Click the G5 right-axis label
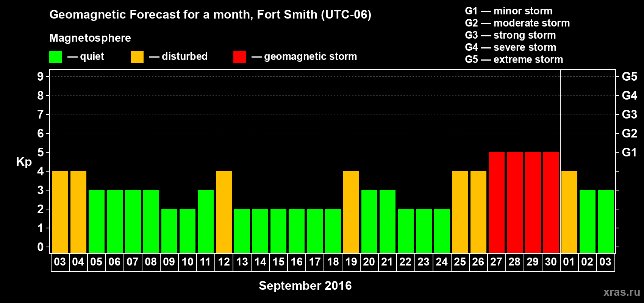 tap(629, 77)
